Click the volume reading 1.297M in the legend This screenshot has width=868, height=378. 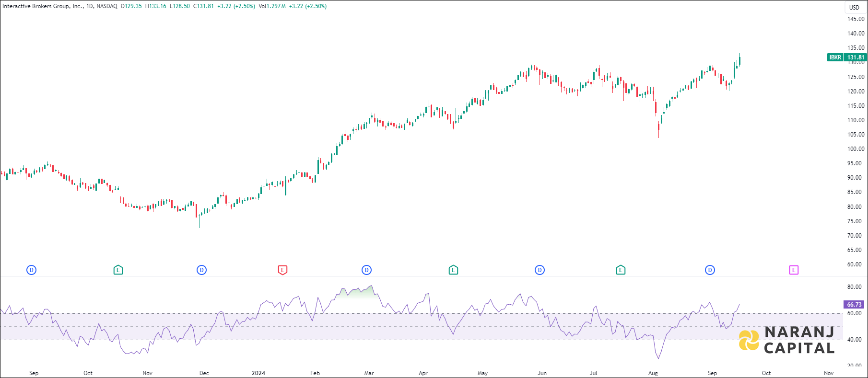pyautogui.click(x=276, y=6)
